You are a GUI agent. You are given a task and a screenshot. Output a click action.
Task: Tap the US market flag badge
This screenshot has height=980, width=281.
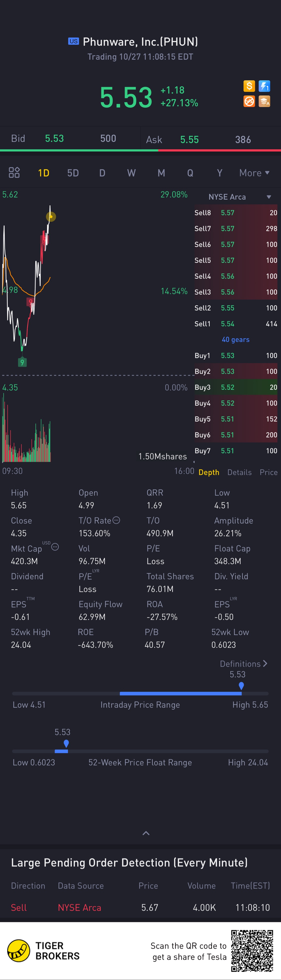tap(73, 41)
